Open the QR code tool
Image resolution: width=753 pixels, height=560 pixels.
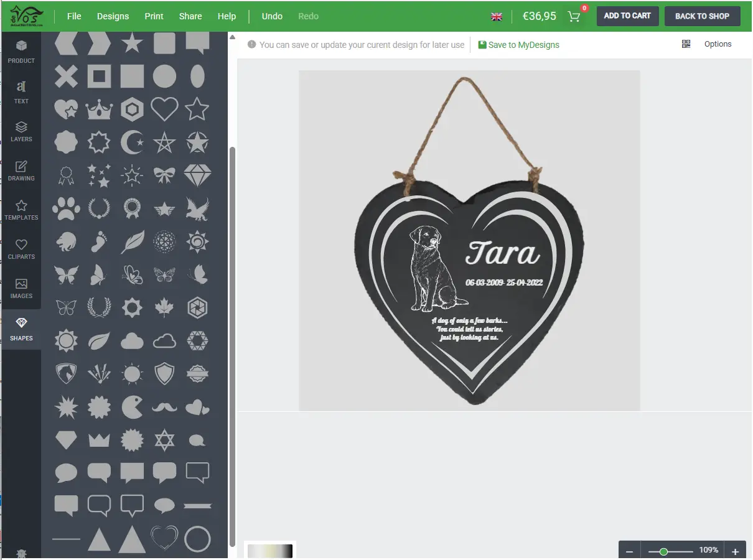686,44
